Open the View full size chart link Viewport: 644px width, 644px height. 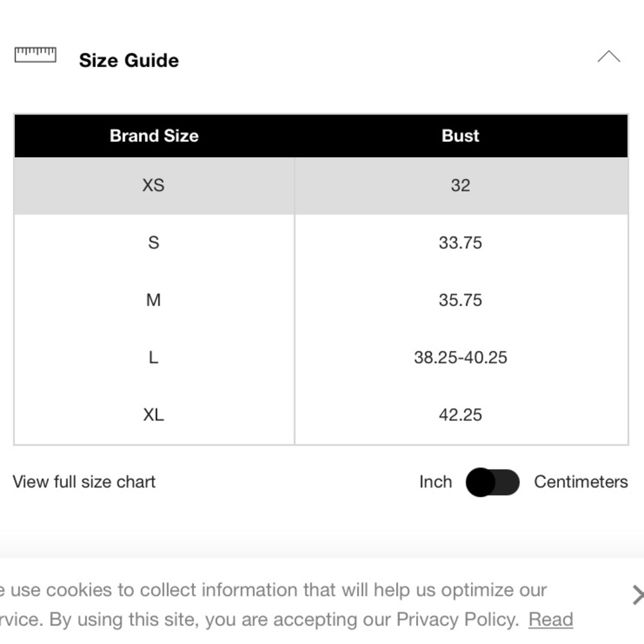tap(84, 482)
